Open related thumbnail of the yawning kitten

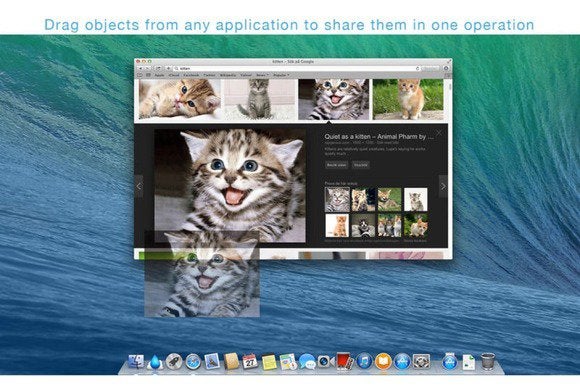pos(363,199)
